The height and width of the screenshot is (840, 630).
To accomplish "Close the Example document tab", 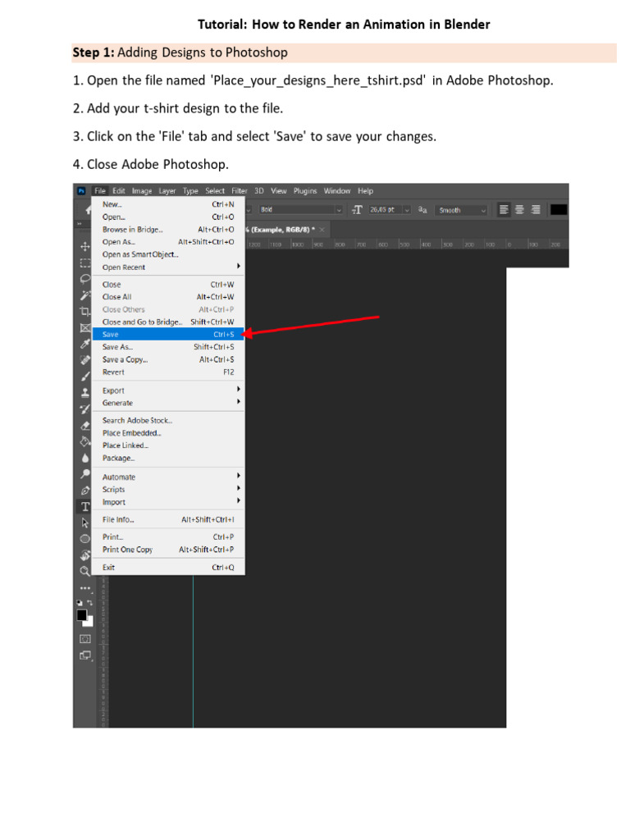I will pos(322,230).
